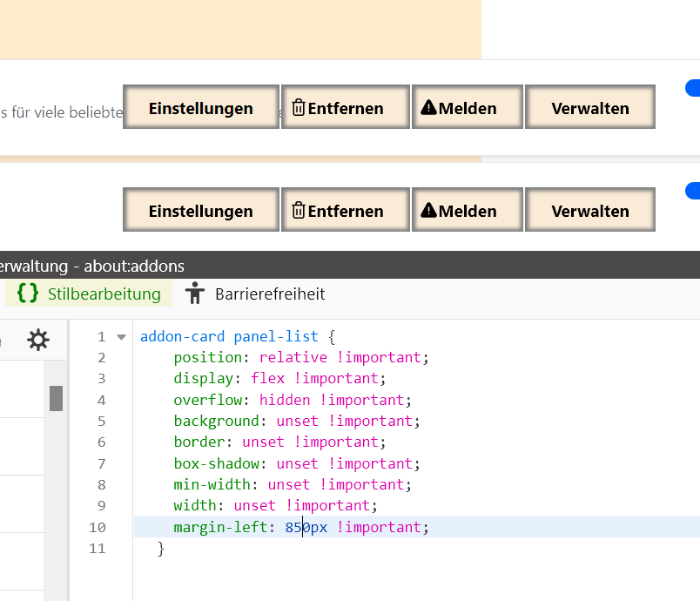Viewport: 700px width, 601px height.
Task: Click warning triangle icon in bottom row's Melden button
Action: [x=428, y=210]
